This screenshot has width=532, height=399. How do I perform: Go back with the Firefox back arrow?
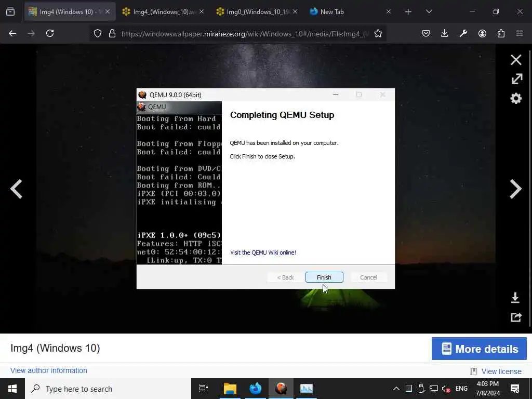(12, 33)
